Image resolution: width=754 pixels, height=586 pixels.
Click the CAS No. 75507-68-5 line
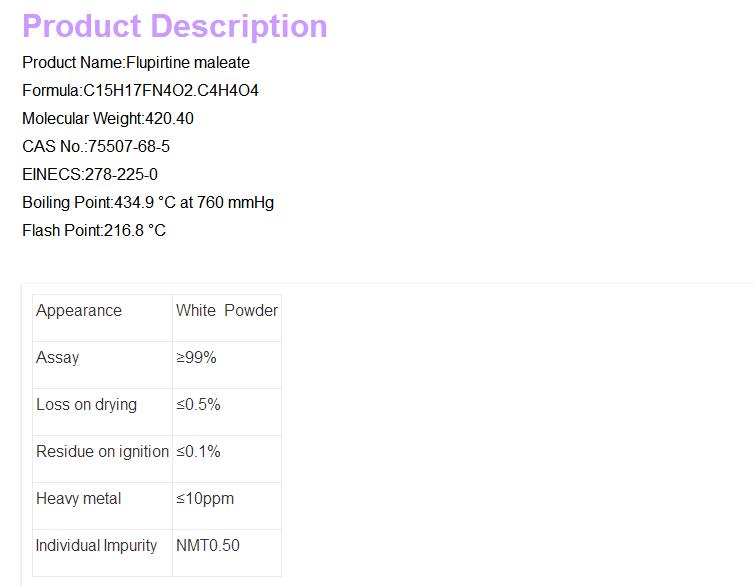coord(96,146)
